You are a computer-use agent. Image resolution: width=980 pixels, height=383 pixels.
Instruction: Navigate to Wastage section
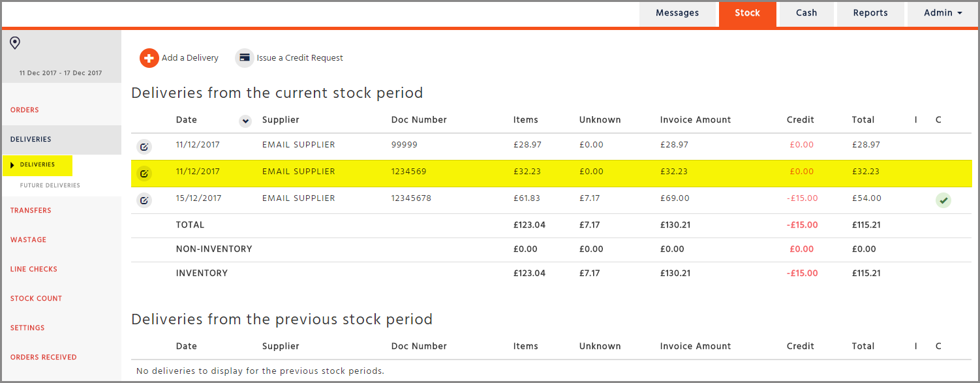[28, 240]
